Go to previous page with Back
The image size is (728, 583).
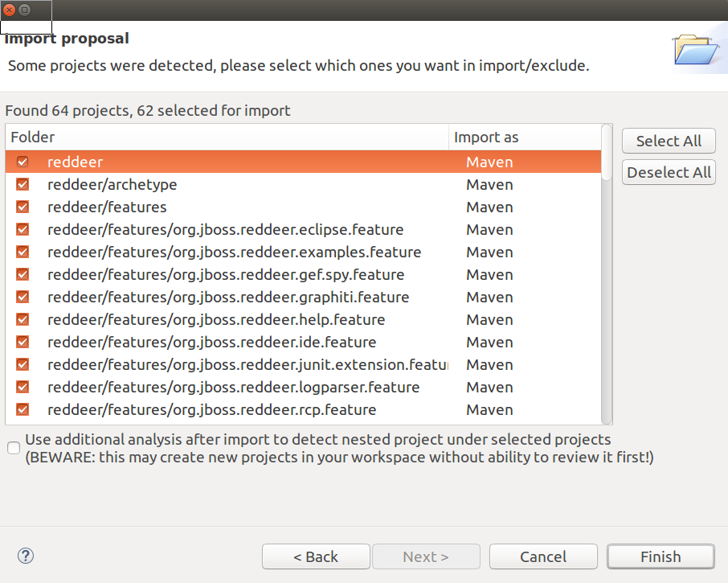point(316,556)
